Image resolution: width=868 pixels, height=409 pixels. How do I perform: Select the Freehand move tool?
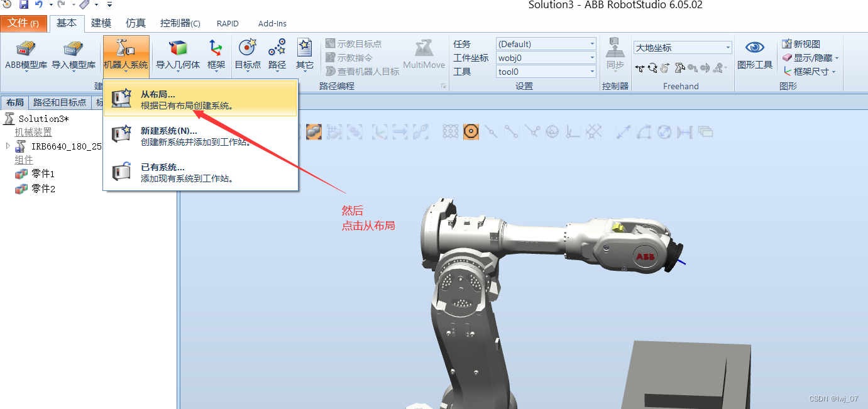click(640, 67)
